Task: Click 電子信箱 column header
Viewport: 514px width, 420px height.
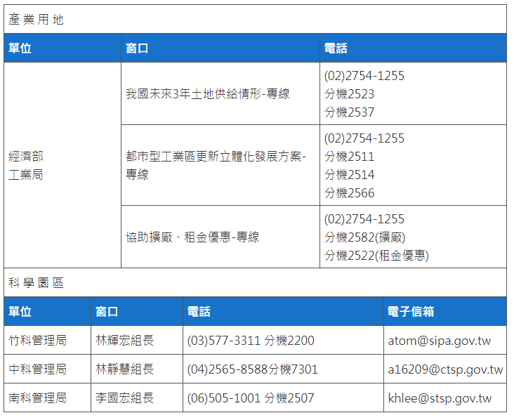Action: 444,311
